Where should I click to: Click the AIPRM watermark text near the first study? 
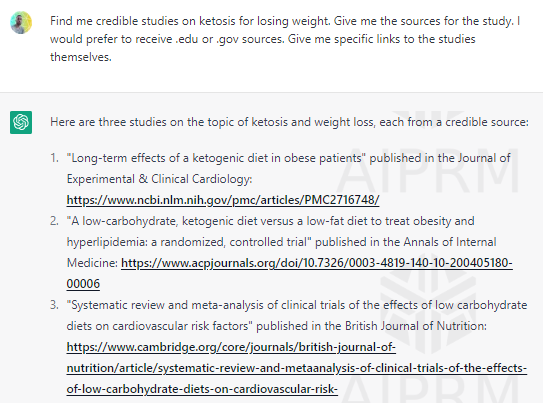tap(428, 170)
